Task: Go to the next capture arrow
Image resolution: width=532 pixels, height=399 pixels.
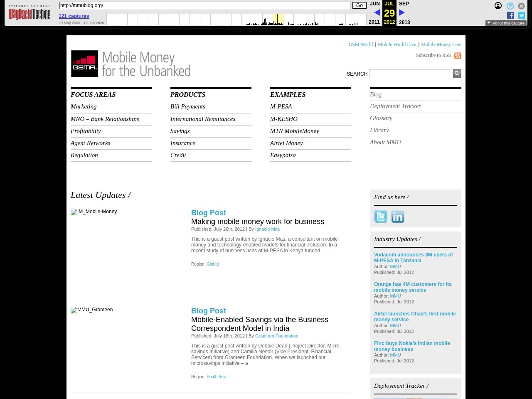Action: point(402,13)
